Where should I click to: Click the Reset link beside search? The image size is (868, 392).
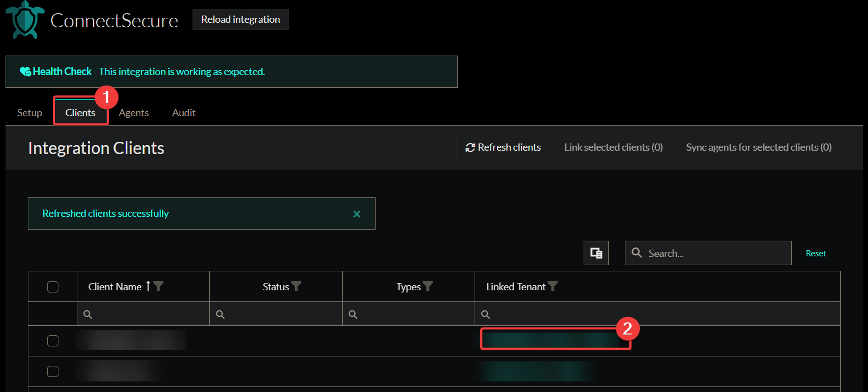pos(816,254)
